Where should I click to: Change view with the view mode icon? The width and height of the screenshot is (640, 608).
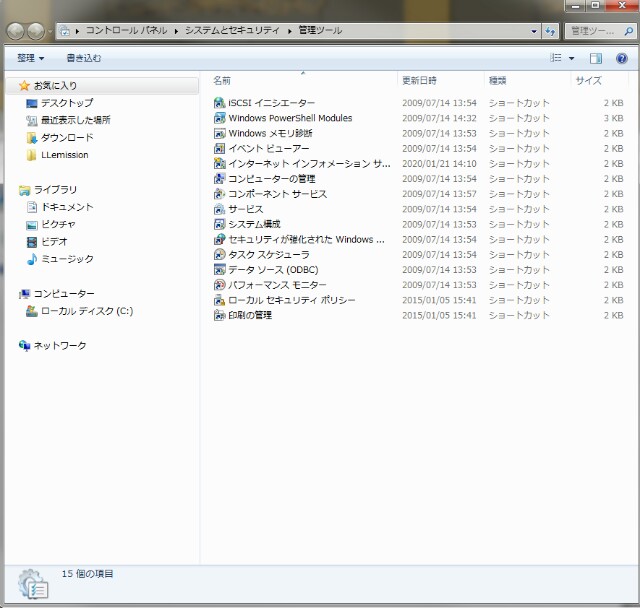[x=556, y=58]
